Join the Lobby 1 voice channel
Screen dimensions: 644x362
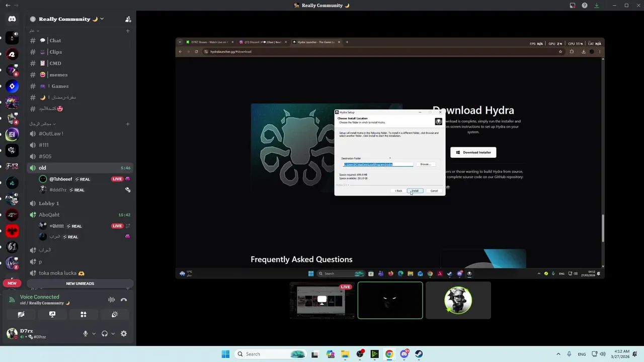pyautogui.click(x=80, y=203)
